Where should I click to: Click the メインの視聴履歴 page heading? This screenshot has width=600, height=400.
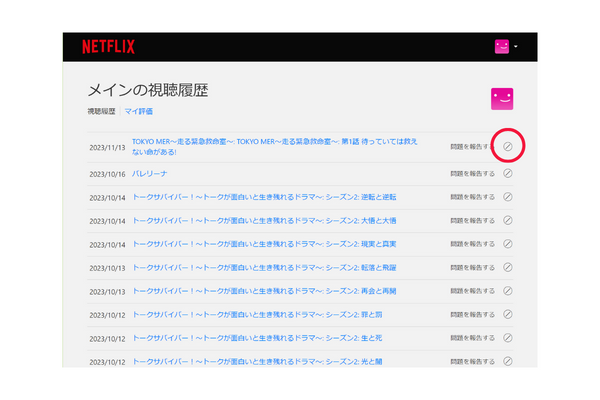148,91
